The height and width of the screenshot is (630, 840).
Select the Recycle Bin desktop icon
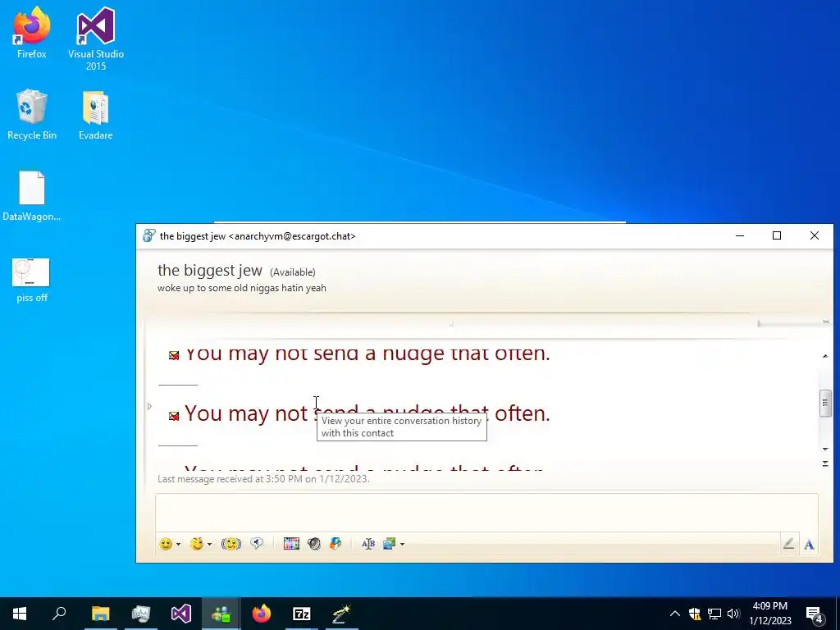coord(32,115)
